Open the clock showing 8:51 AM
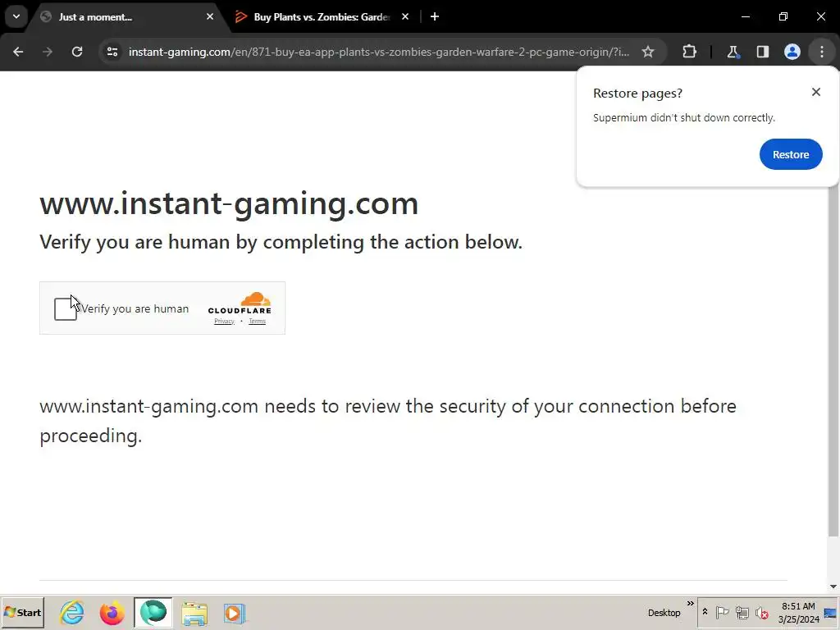Viewport: 840px width, 630px height. pyautogui.click(x=798, y=613)
